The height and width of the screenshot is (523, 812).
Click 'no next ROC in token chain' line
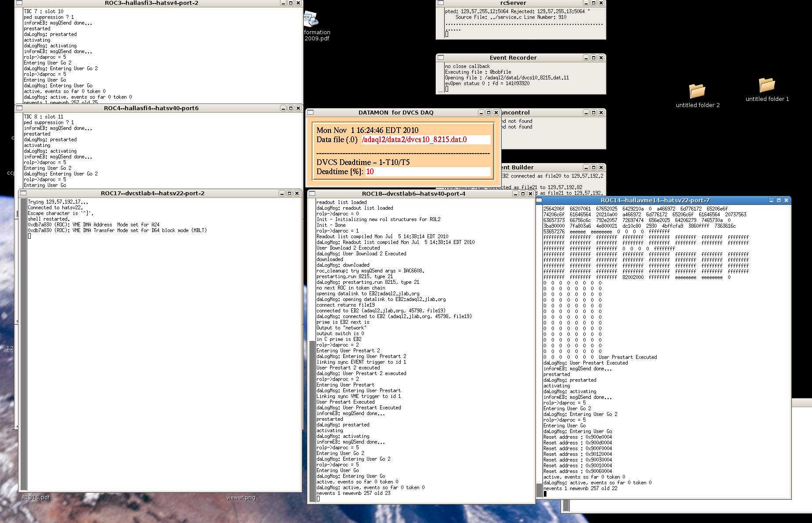click(351, 288)
